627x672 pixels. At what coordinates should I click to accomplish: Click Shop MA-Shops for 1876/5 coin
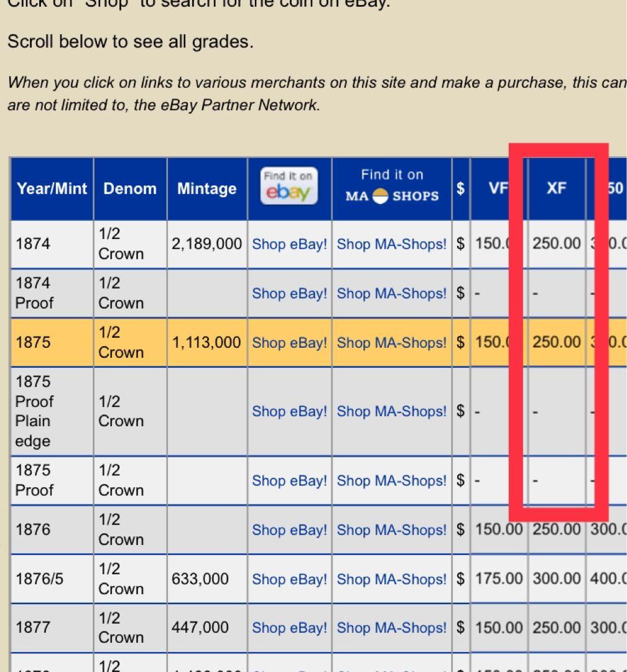[392, 579]
